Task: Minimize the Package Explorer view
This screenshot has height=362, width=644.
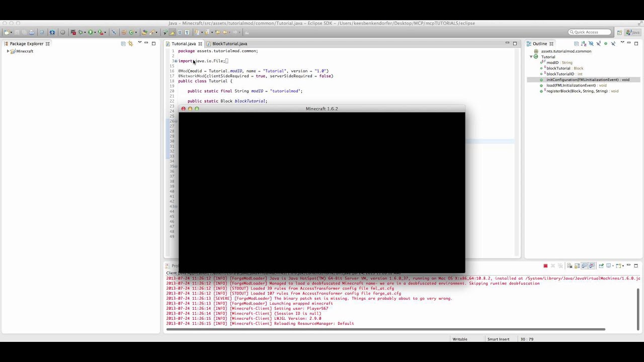Action: (x=146, y=43)
